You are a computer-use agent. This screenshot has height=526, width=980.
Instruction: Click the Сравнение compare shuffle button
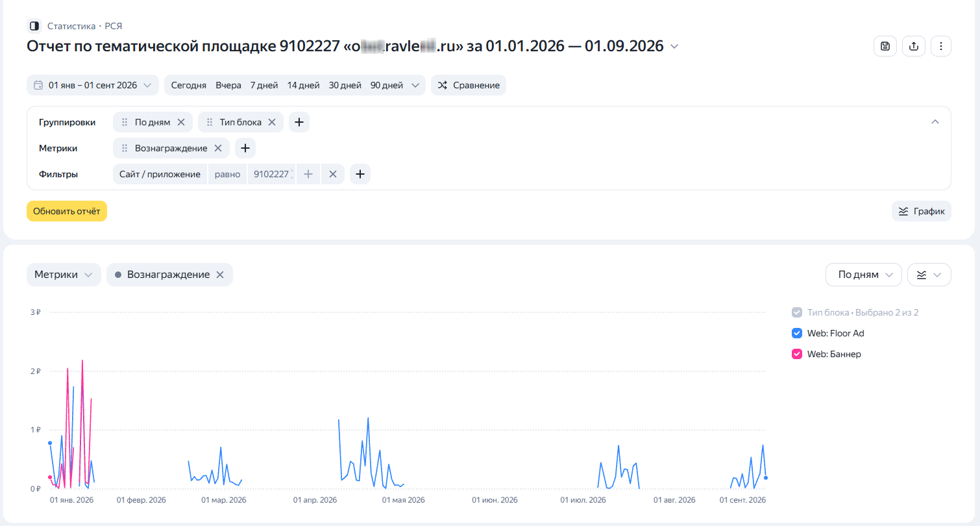[x=469, y=85]
